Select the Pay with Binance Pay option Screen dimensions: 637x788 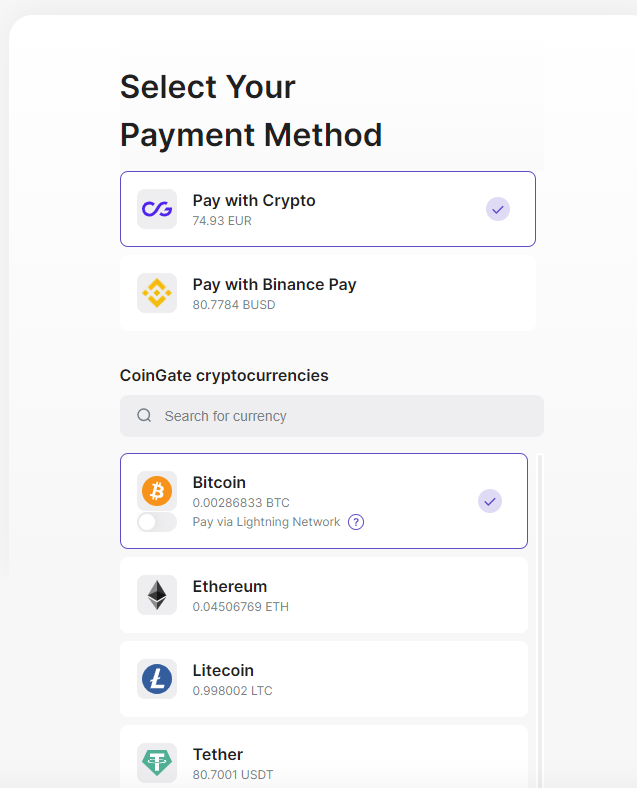pos(327,293)
